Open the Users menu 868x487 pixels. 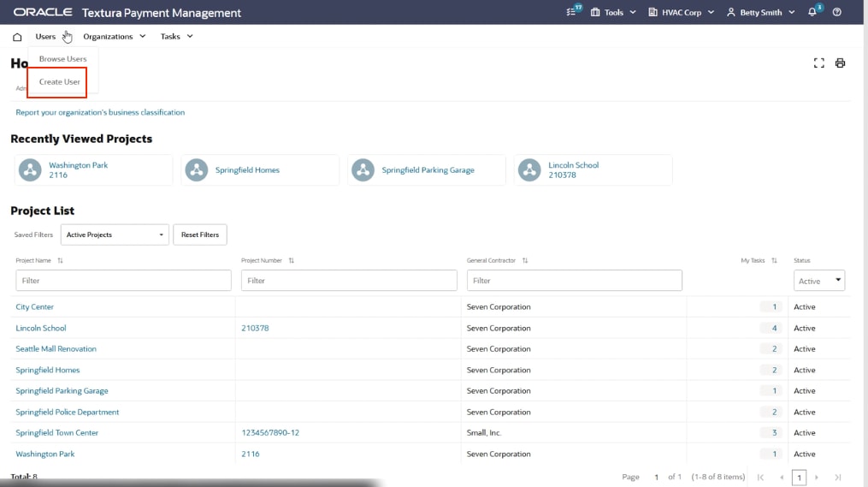click(45, 37)
